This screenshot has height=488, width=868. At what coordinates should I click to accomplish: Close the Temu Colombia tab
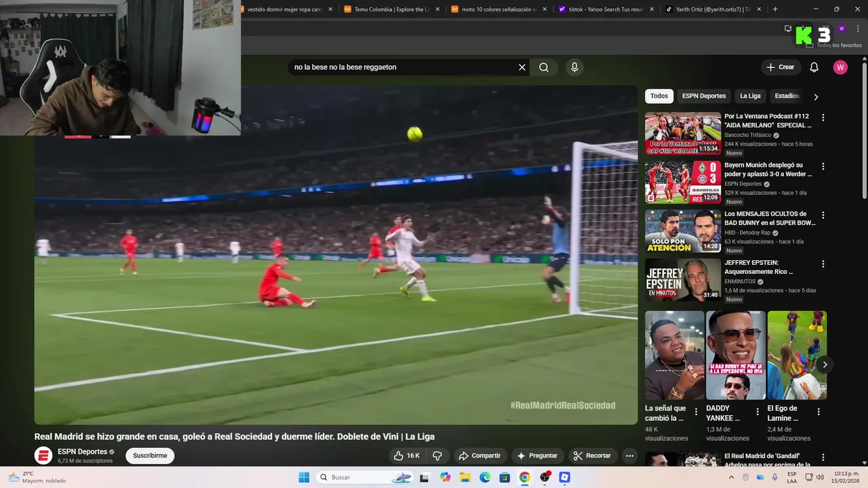click(437, 9)
